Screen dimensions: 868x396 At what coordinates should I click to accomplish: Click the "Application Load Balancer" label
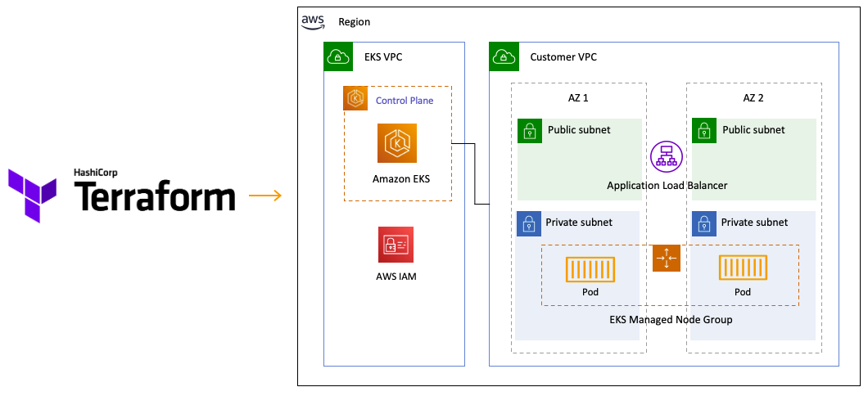[x=667, y=185]
